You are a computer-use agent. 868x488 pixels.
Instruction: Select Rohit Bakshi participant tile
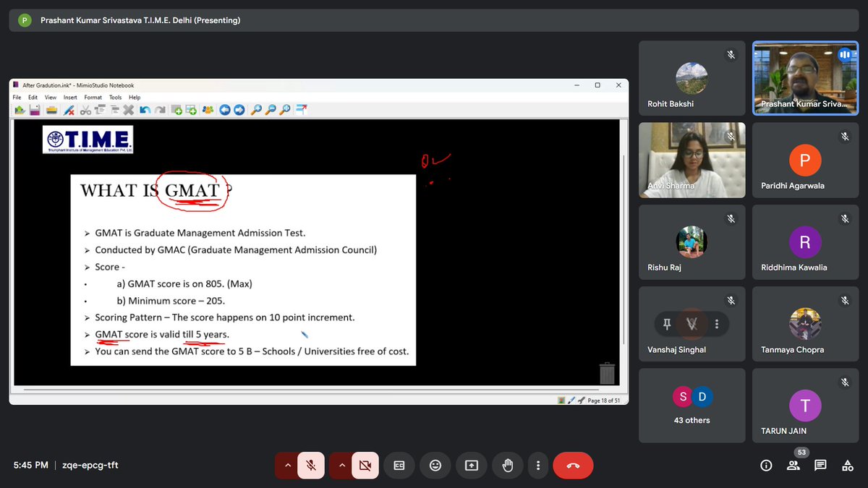pos(692,78)
